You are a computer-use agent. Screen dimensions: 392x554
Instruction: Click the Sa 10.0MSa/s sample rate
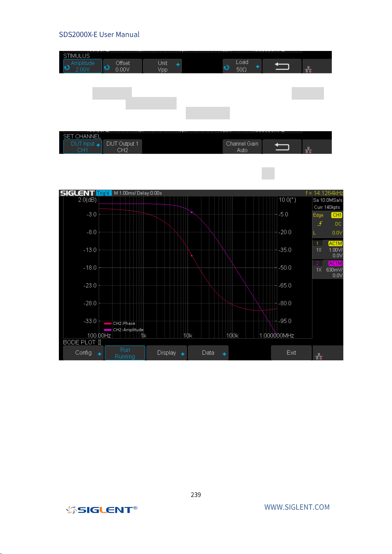(x=328, y=200)
